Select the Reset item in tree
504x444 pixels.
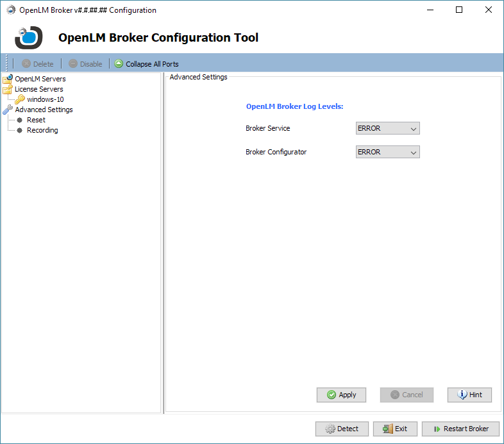pyautogui.click(x=36, y=120)
